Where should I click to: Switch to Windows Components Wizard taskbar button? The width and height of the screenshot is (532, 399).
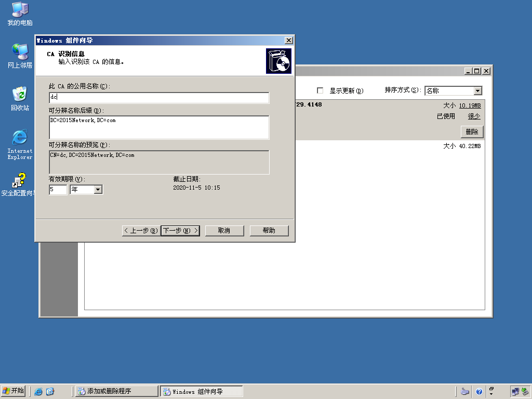[201, 391]
